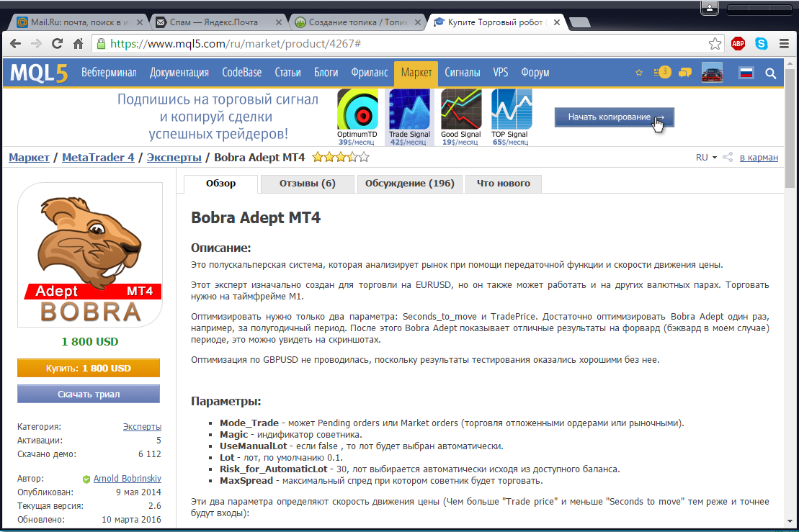Expand the RU language dropdown
This screenshot has width=799, height=532.
pyautogui.click(x=706, y=158)
